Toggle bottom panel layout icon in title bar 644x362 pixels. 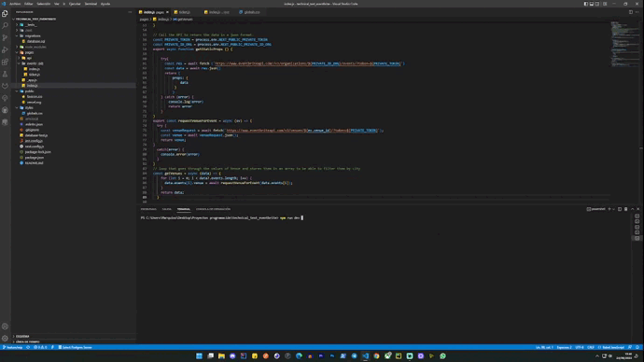pyautogui.click(x=592, y=4)
